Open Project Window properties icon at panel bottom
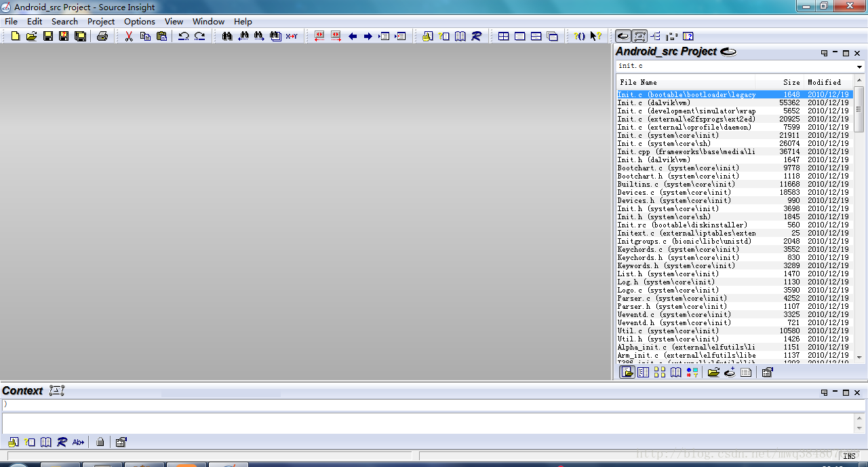Viewport: 868px width, 467px height. [767, 372]
